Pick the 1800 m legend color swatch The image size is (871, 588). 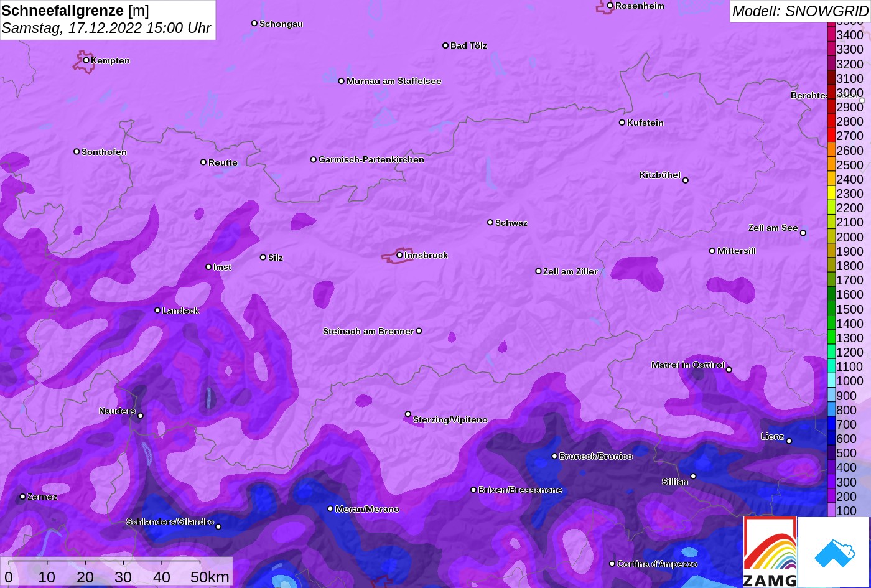[x=831, y=266]
